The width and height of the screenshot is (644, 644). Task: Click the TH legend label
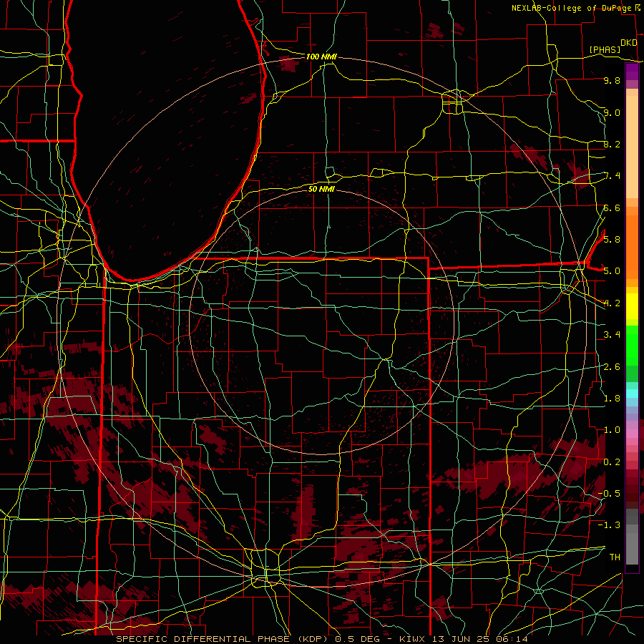615,557
